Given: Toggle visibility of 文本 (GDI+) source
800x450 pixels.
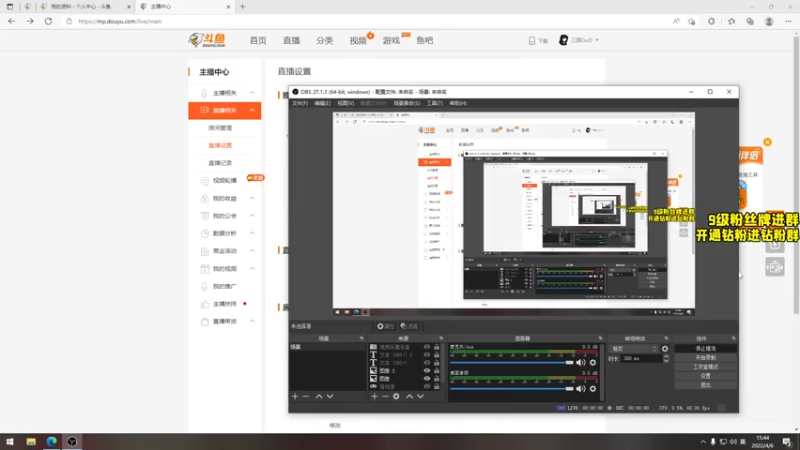Looking at the screenshot, I should pyautogui.click(x=427, y=363).
